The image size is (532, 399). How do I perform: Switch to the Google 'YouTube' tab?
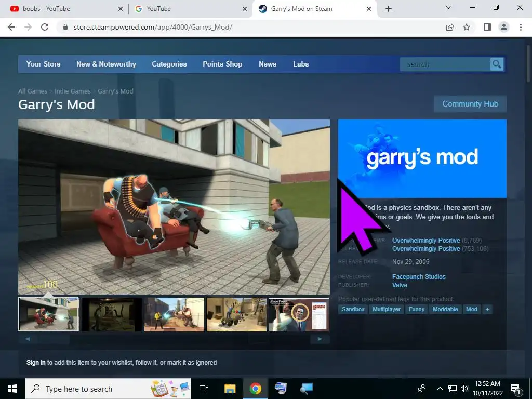[190, 9]
